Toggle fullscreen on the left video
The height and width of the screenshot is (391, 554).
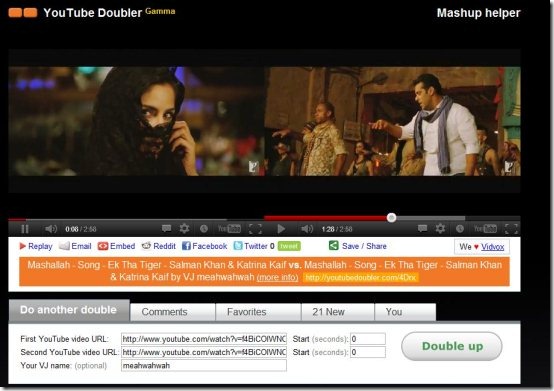pyautogui.click(x=255, y=229)
